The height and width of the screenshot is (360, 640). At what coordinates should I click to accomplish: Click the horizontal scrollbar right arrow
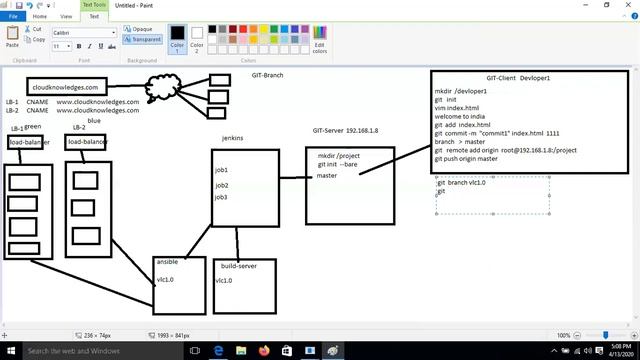[x=629, y=325]
